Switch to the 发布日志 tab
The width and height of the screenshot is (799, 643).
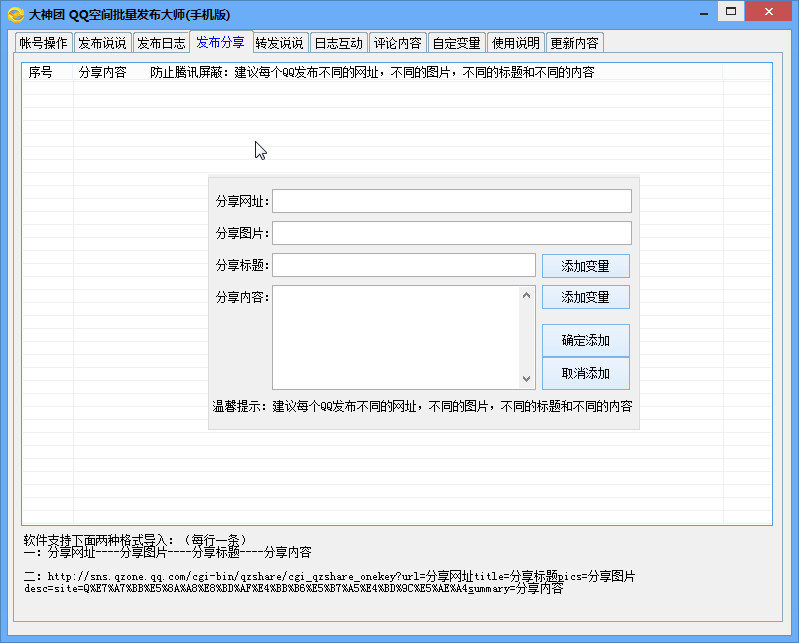(x=161, y=43)
